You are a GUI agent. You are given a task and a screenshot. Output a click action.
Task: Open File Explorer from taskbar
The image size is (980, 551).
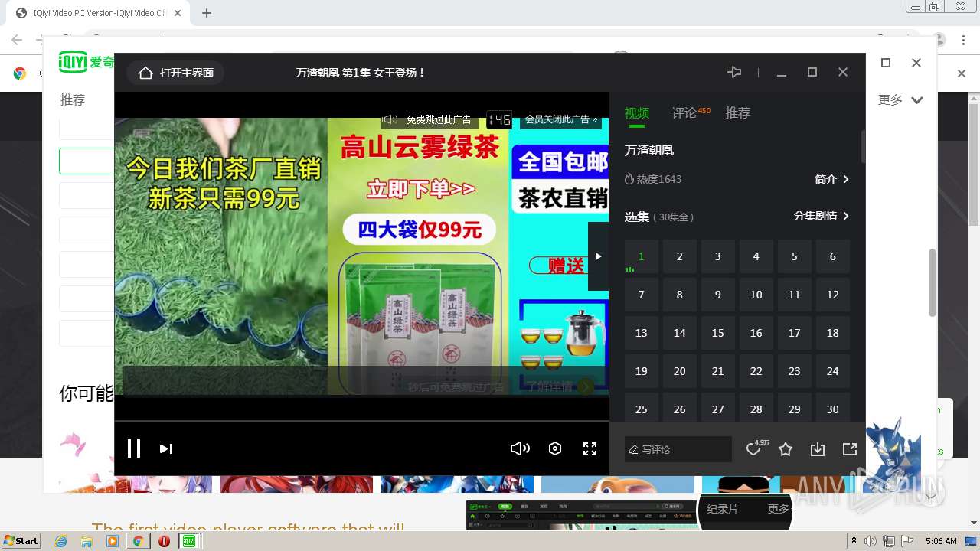[x=87, y=541]
